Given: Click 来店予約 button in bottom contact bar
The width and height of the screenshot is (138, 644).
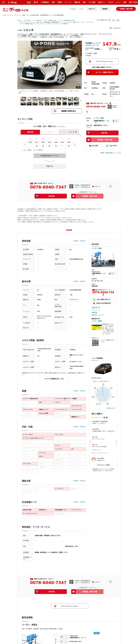Looking at the screenshot, I should pos(51,592).
